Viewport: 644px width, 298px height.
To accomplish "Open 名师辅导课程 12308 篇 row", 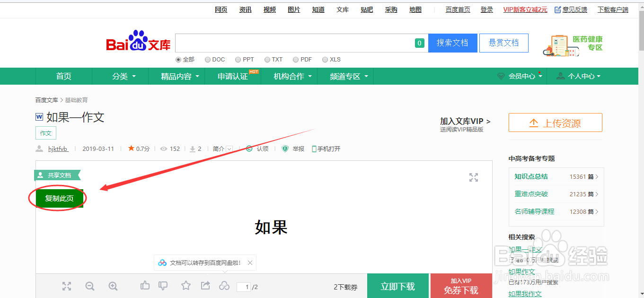I will click(556, 211).
